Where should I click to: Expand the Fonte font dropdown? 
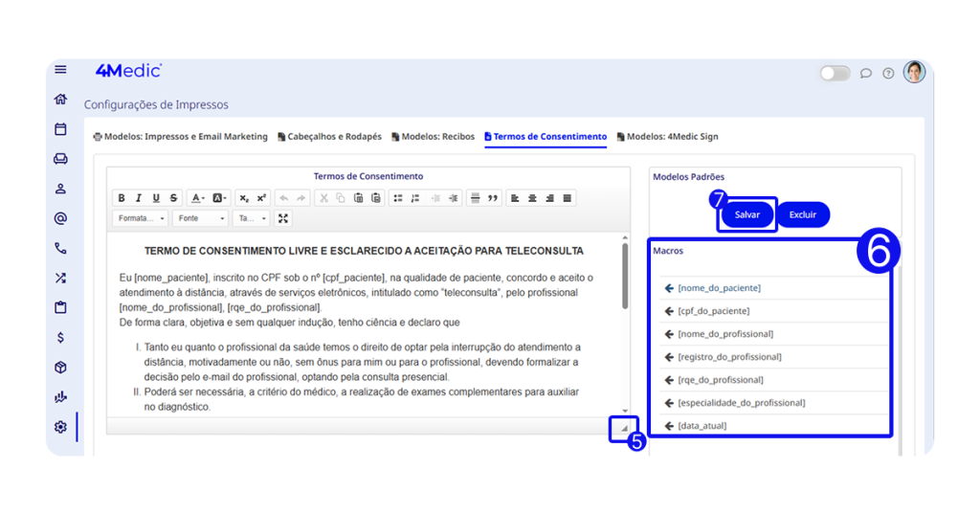tap(201, 218)
